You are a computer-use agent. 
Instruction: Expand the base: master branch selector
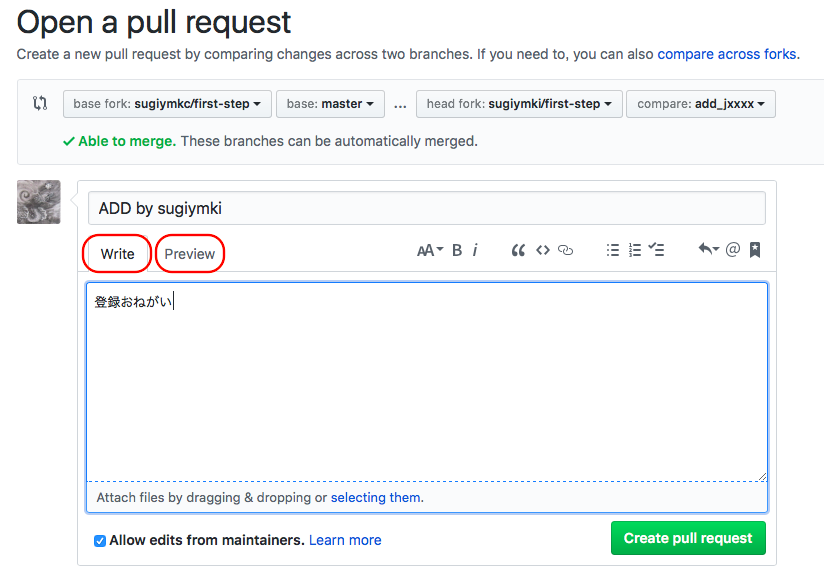click(330, 104)
